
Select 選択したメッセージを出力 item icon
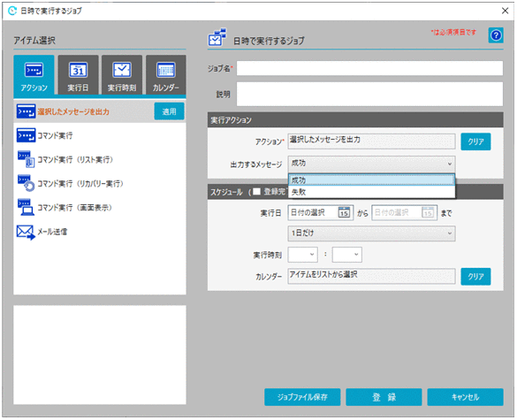(x=26, y=111)
